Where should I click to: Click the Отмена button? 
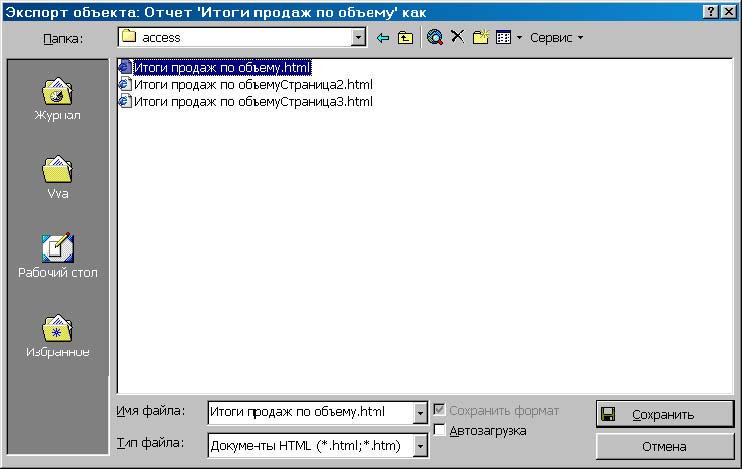(x=664, y=446)
